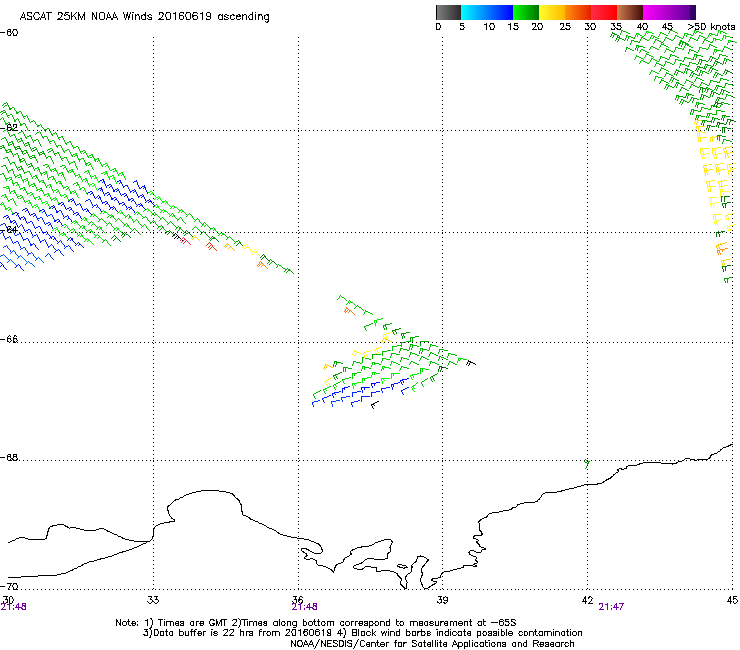Pick the orange 25–30 knots legend segment

578,12
